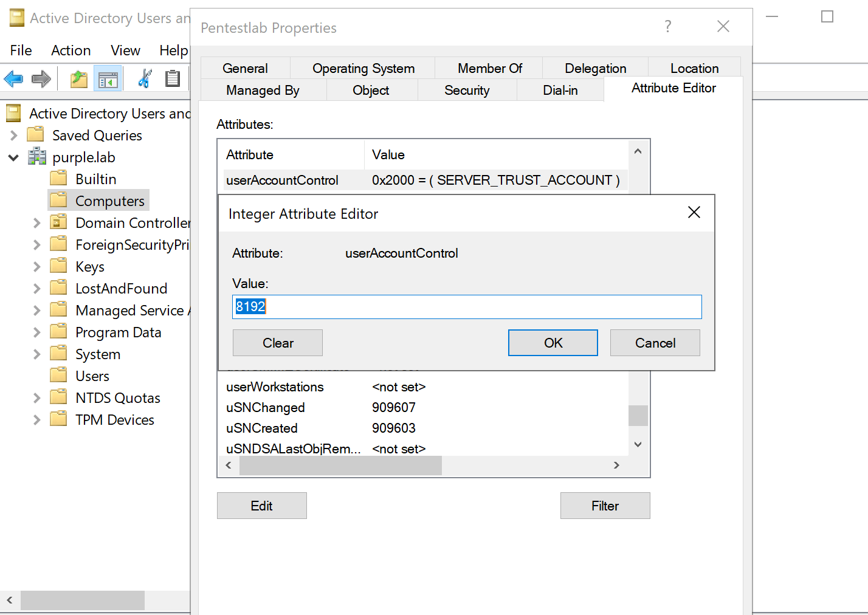Select the Value field containing 8192
Image resolution: width=868 pixels, height=615 pixels.
point(467,307)
